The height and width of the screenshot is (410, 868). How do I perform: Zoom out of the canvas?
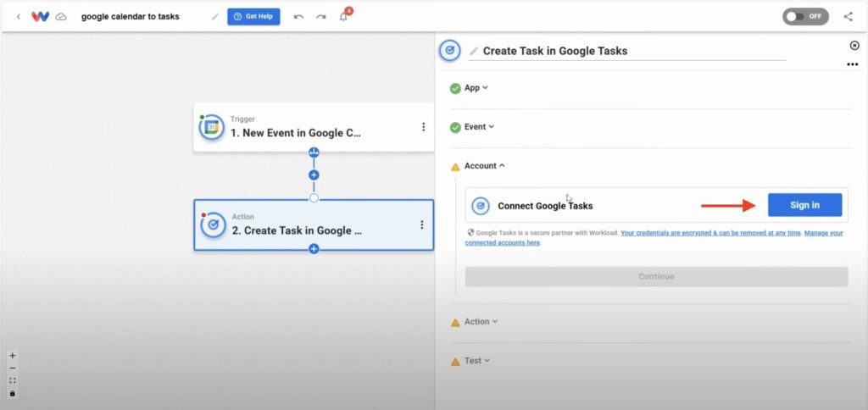(12, 368)
